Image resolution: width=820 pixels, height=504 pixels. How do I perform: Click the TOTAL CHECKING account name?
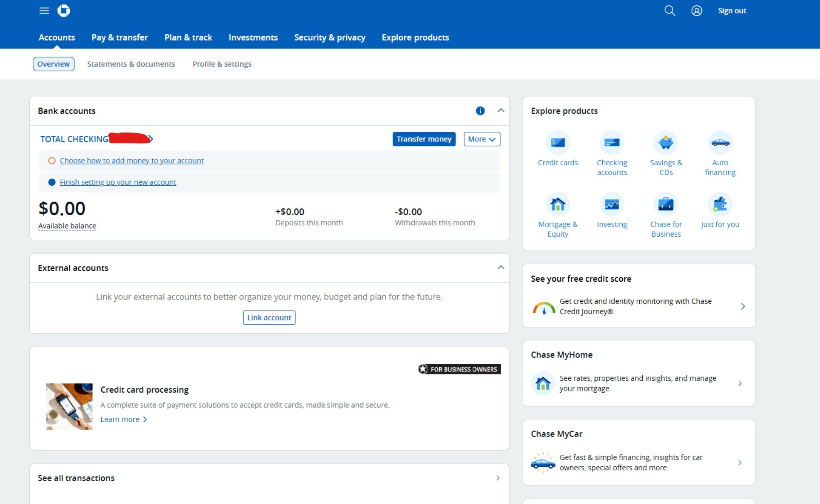coord(74,139)
